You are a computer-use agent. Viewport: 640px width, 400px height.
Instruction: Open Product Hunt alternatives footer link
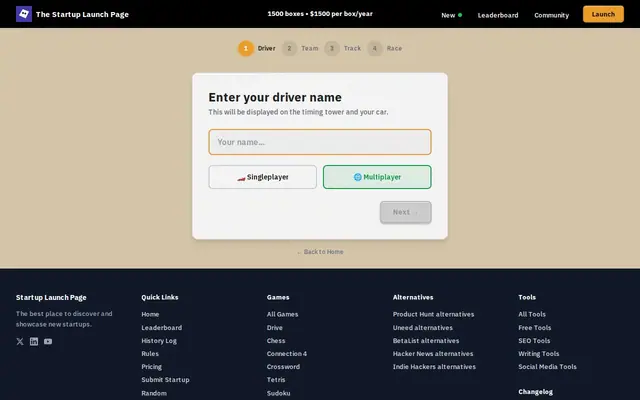pos(433,314)
